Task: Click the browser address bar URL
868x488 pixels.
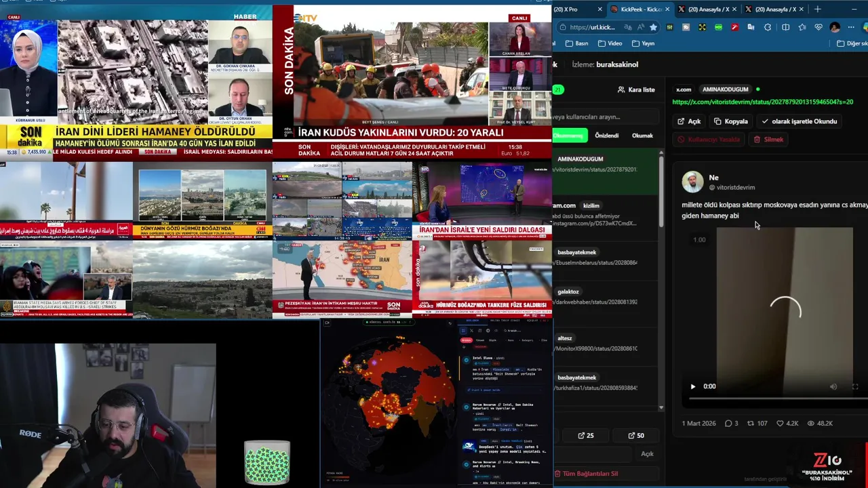Action: click(x=591, y=27)
